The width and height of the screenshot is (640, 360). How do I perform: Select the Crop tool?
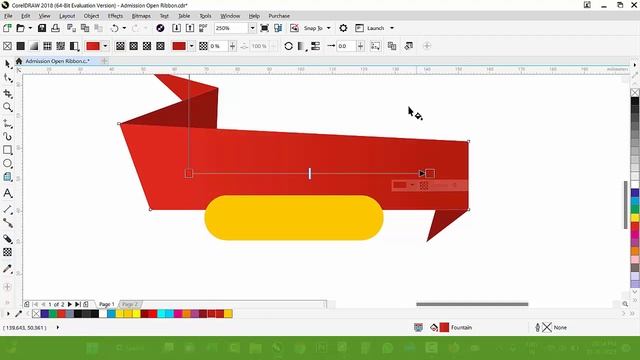[x=8, y=93]
